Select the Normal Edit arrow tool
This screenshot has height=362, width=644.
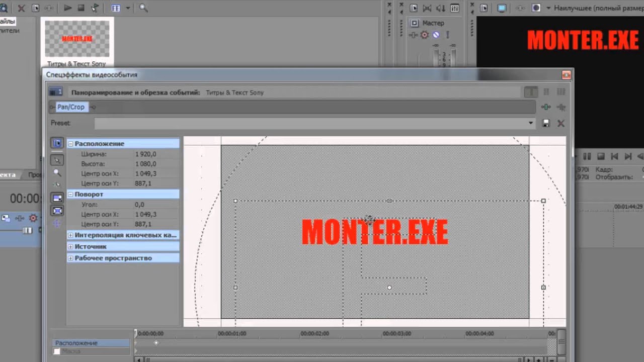[57, 160]
